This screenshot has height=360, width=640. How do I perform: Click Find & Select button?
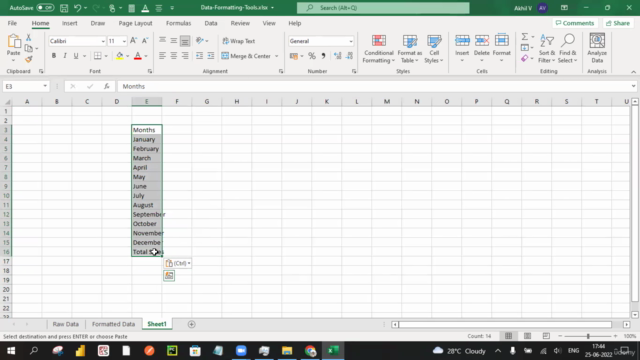point(567,48)
